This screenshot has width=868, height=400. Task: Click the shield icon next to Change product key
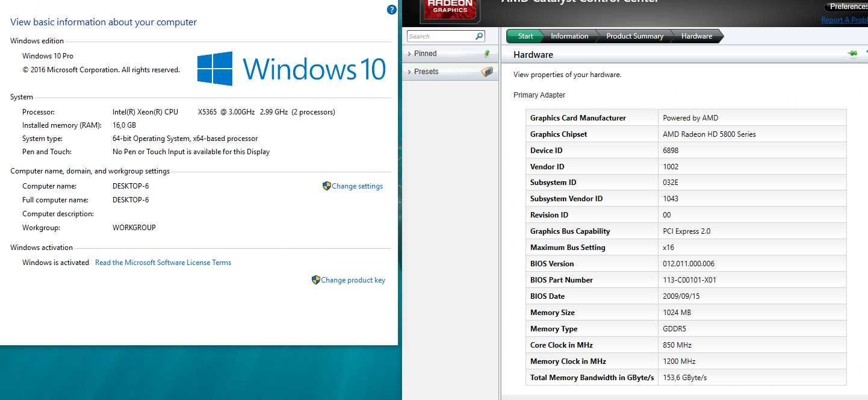[x=316, y=280]
